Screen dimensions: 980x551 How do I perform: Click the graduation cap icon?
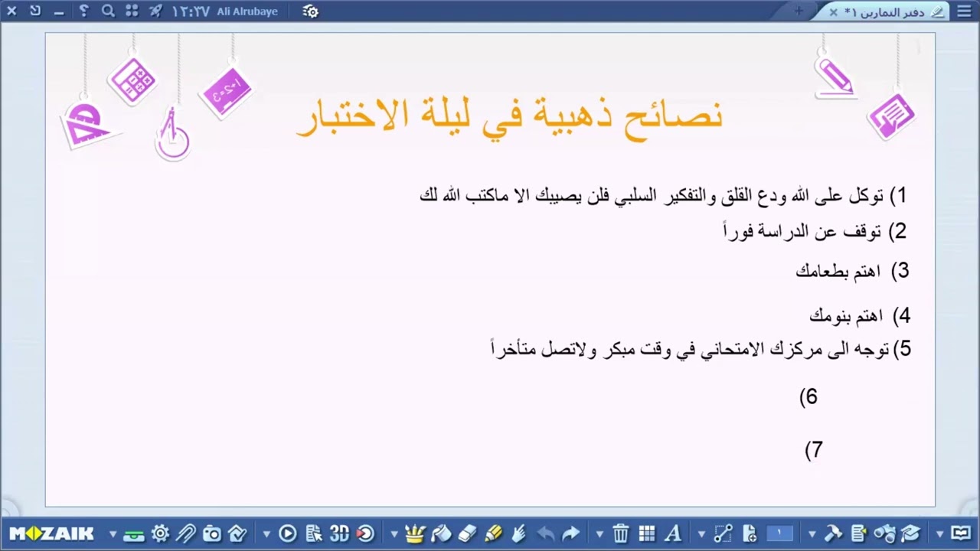point(910,533)
